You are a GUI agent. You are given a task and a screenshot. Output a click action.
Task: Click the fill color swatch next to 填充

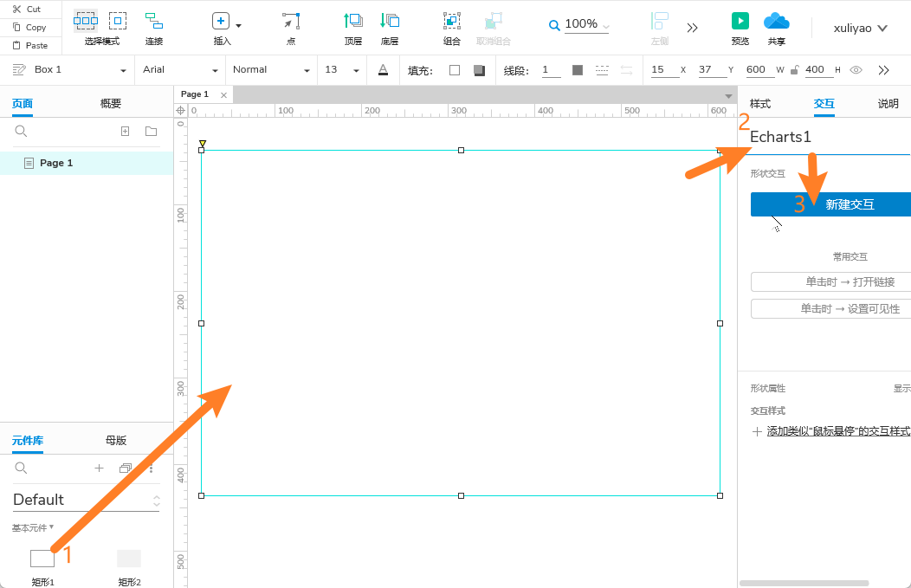pyautogui.click(x=455, y=70)
